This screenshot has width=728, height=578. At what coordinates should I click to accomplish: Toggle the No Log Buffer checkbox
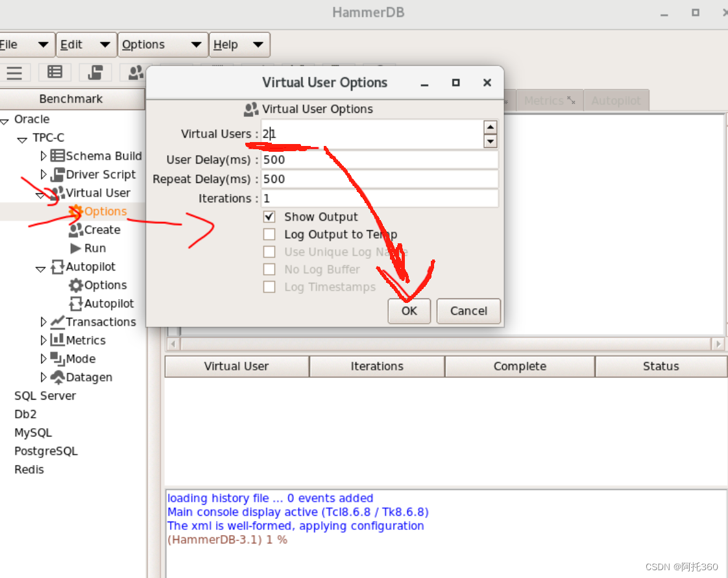[x=269, y=269]
